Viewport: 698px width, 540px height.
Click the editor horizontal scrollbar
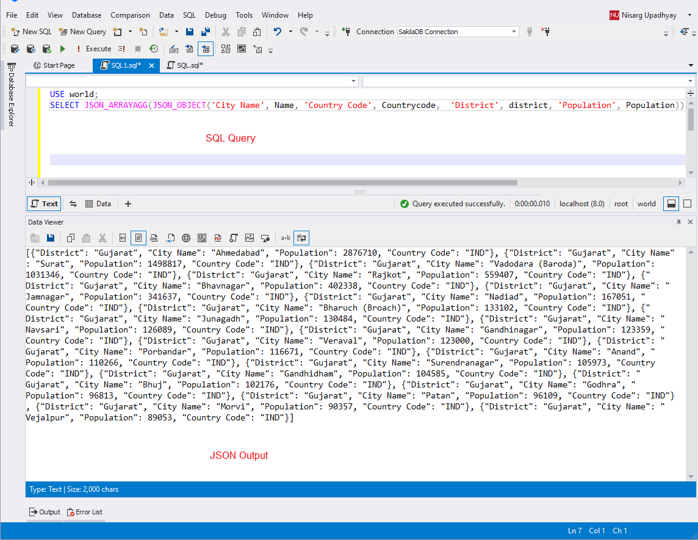[280, 183]
